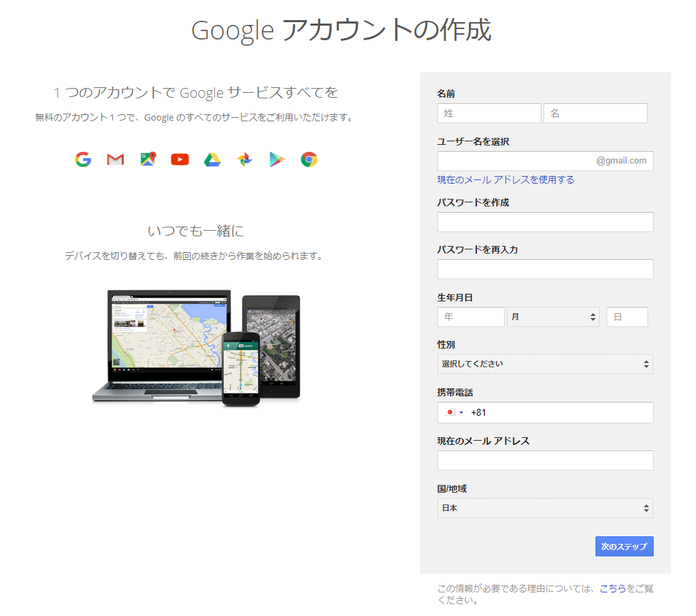Focus the username field ending with @gmail.com
The image size is (696, 616).
[x=545, y=161]
